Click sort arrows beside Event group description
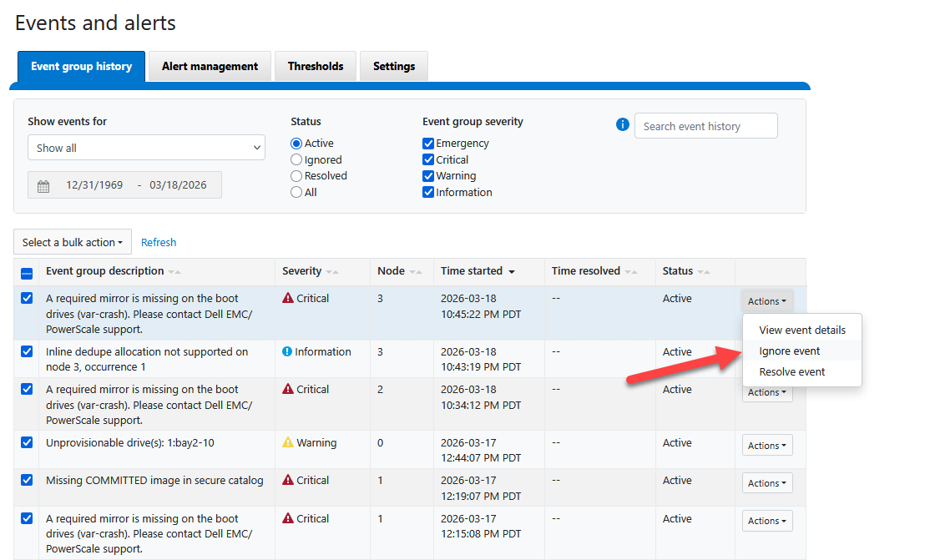The width and height of the screenshot is (925, 560). click(174, 272)
